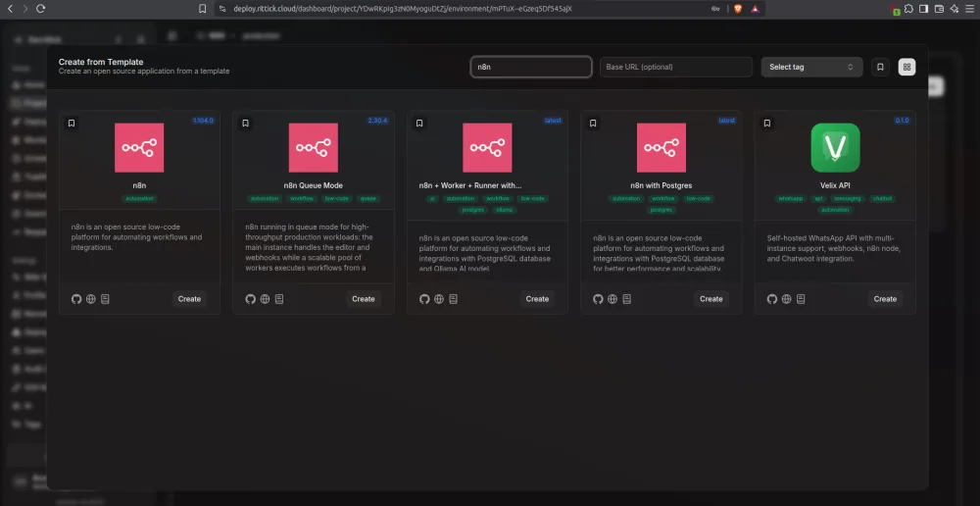Open the browser extensions puzzle icon

tap(908, 9)
